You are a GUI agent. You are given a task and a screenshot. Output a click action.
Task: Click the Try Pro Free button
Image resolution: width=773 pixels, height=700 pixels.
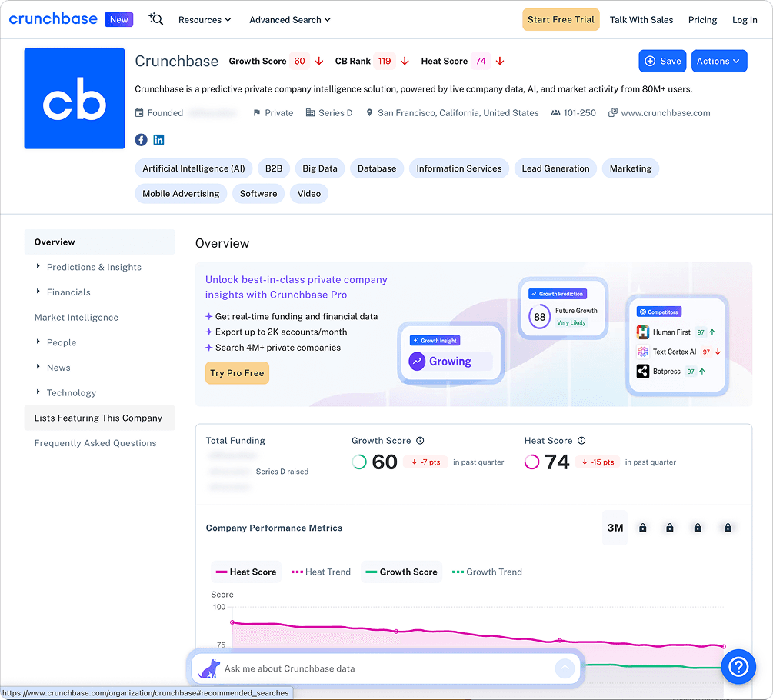click(x=237, y=373)
